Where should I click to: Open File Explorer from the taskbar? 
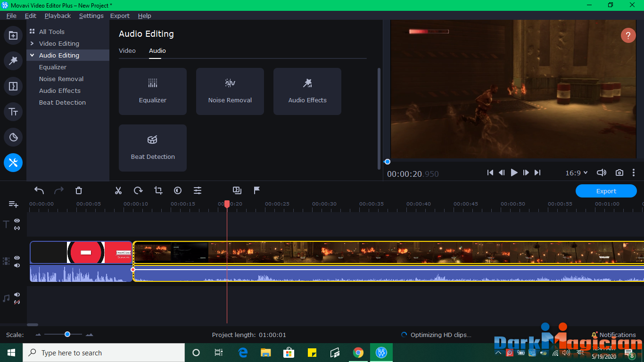(266, 353)
